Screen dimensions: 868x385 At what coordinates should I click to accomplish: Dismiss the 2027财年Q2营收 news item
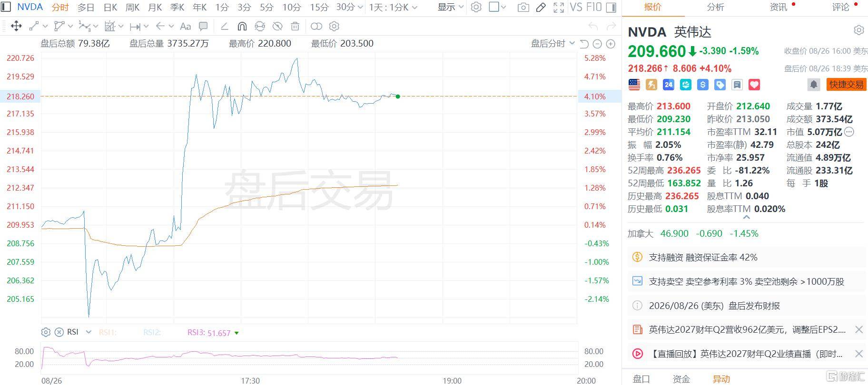click(859, 329)
